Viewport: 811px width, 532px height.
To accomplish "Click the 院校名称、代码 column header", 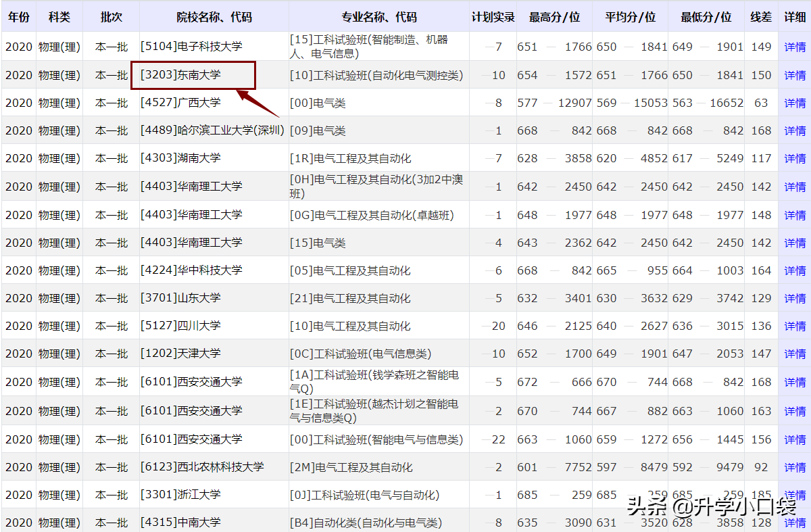I will 214,17.
